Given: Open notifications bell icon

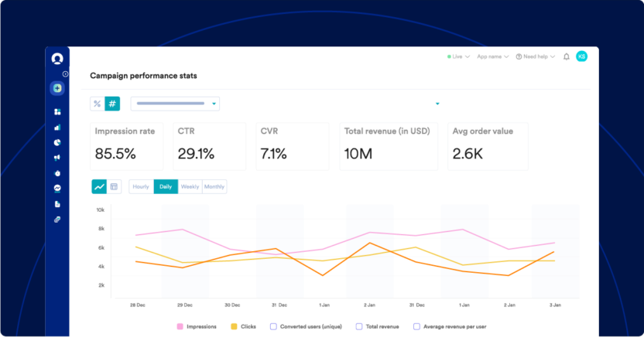Looking at the screenshot, I should point(567,57).
